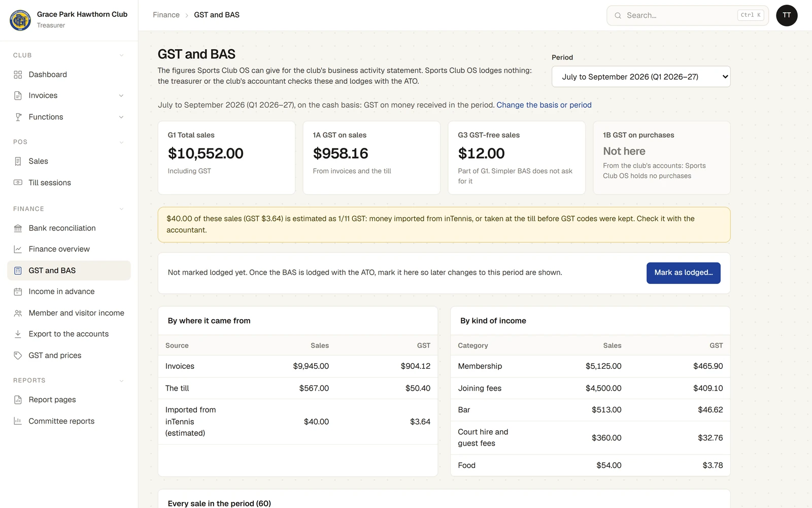Viewport: 812px width, 508px height.
Task: Click the Income in advance calendar icon
Action: pyautogui.click(x=18, y=292)
